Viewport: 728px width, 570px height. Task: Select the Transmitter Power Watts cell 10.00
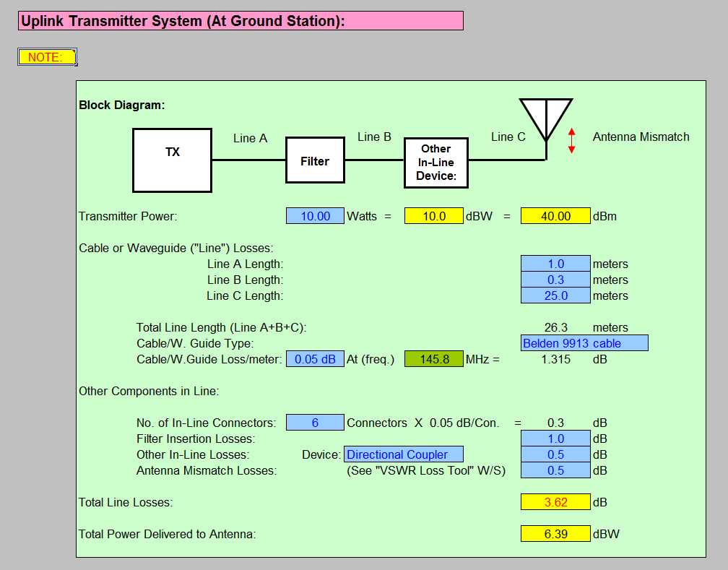315,216
